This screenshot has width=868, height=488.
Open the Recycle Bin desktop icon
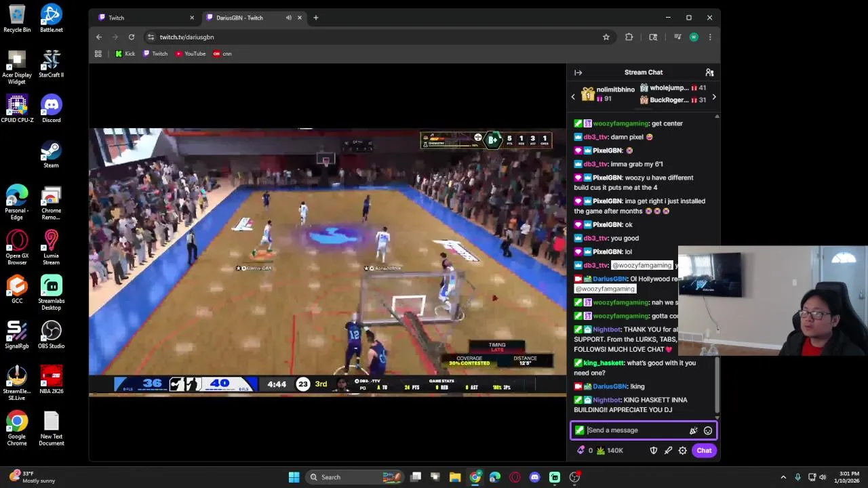(x=17, y=19)
